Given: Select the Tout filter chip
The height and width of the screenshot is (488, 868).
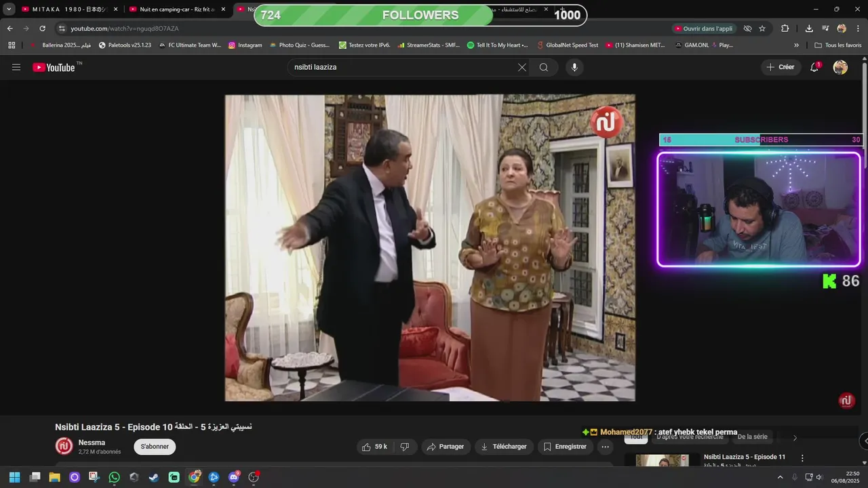Looking at the screenshot, I should click(635, 437).
